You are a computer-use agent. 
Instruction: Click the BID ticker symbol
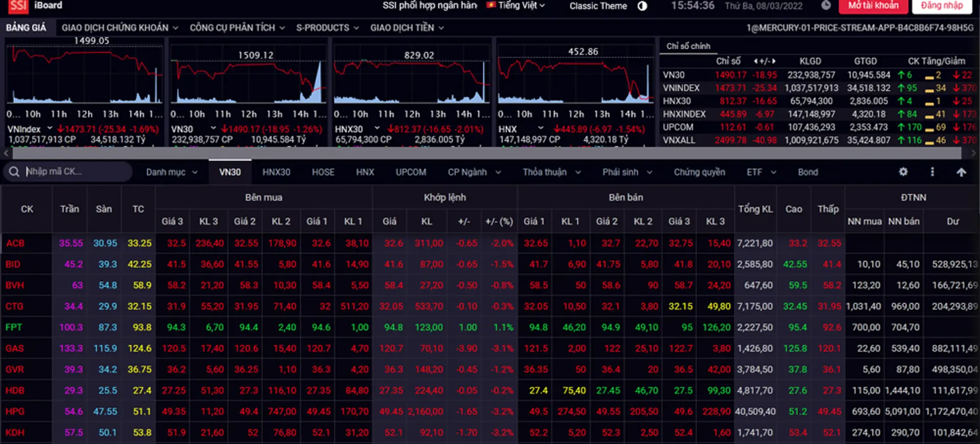(x=13, y=264)
